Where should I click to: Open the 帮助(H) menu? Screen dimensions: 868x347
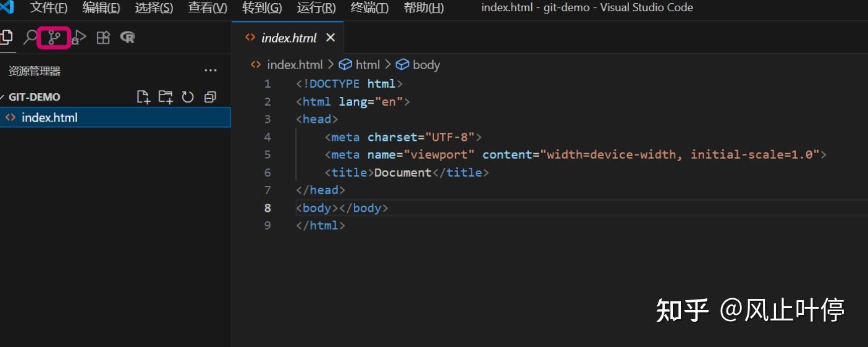click(423, 8)
